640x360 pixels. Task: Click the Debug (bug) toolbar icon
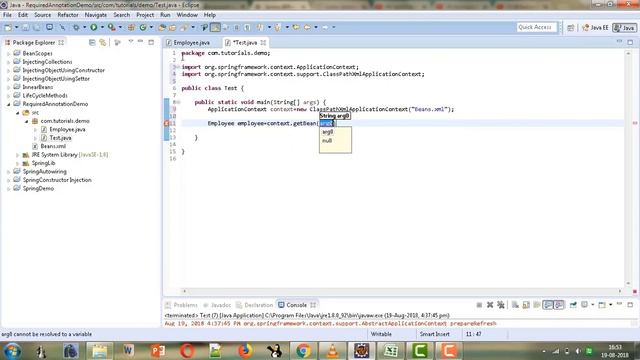(76, 27)
